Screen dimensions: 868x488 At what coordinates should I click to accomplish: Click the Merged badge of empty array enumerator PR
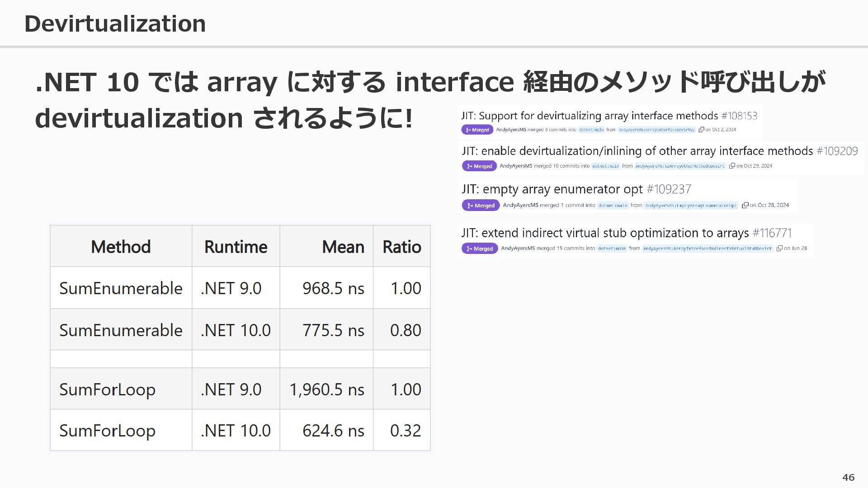pyautogui.click(x=481, y=205)
